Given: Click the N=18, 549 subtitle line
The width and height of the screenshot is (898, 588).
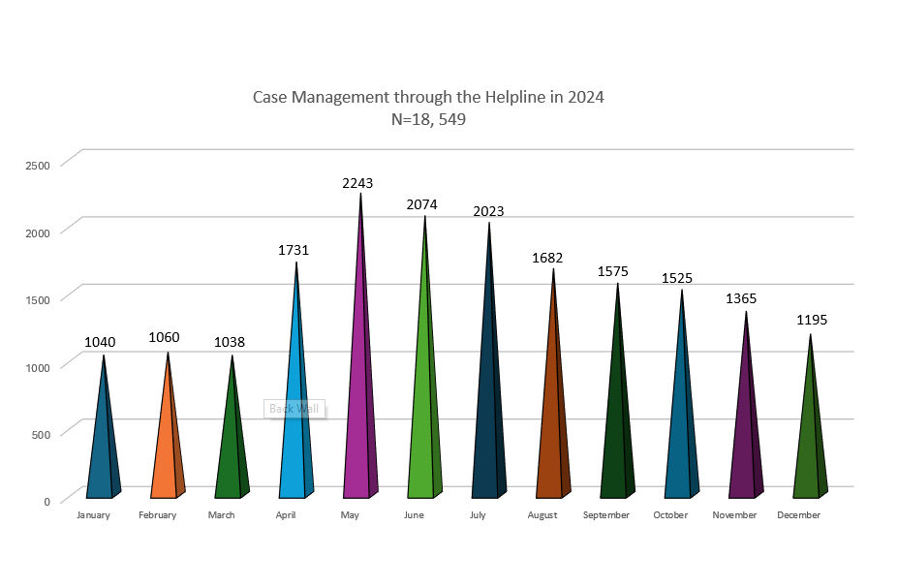Looking at the screenshot, I should pyautogui.click(x=428, y=119).
